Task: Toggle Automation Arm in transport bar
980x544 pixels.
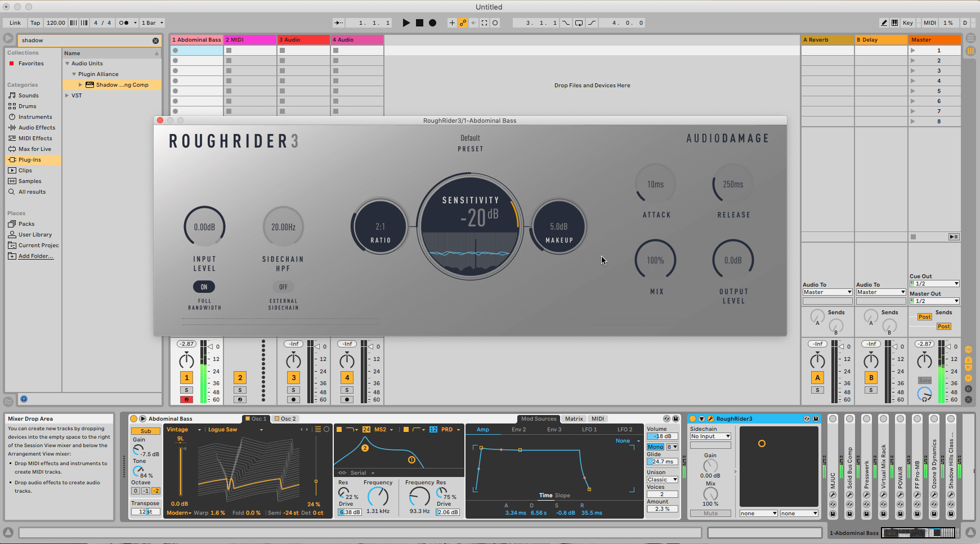Action: (x=463, y=23)
